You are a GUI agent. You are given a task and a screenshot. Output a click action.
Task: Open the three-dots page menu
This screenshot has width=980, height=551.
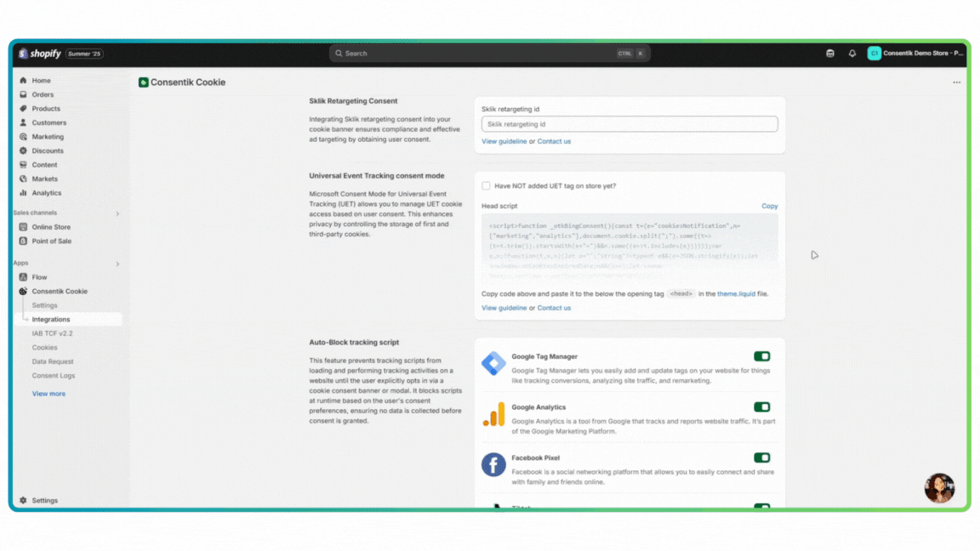tap(956, 82)
